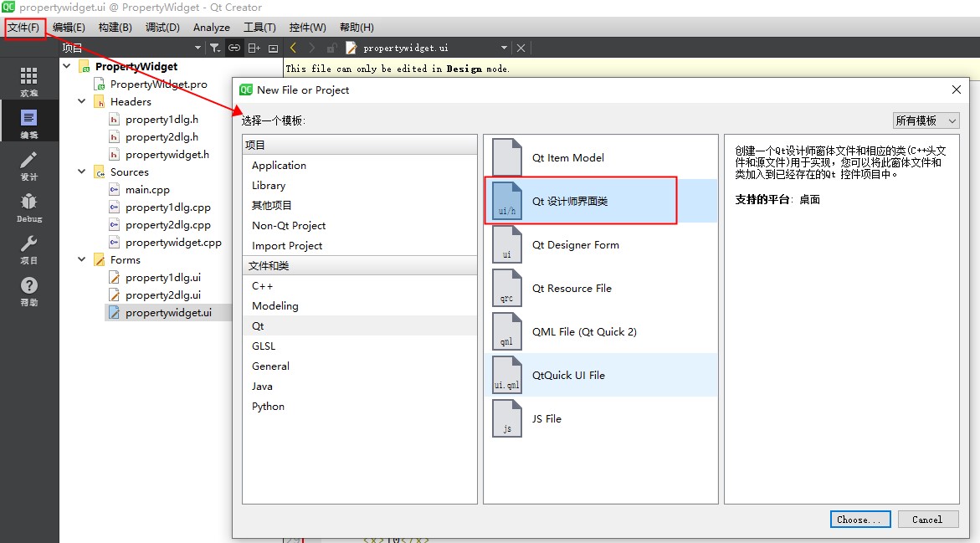The width and height of the screenshot is (980, 543).
Task: Click the split panel icon
Action: pos(254,48)
